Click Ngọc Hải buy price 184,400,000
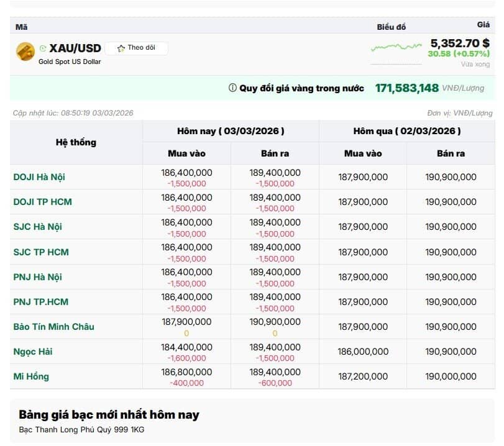Image resolution: width=504 pixels, height=446 pixels. tap(186, 347)
